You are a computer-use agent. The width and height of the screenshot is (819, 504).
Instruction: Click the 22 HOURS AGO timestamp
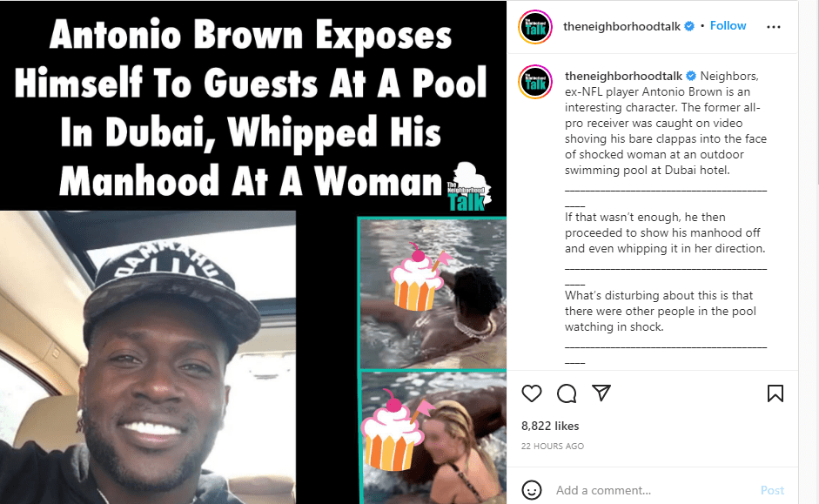tap(553, 446)
